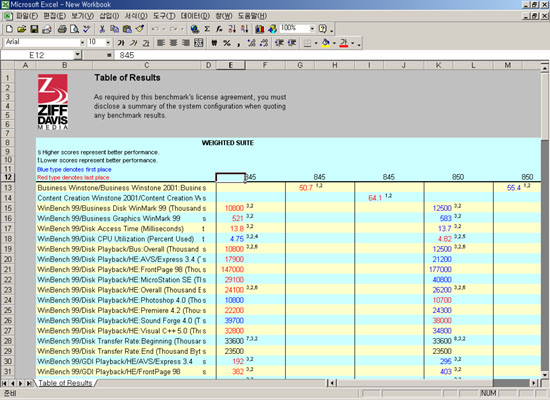Open the 보기(V) View menu
550x400 pixels.
click(x=82, y=16)
